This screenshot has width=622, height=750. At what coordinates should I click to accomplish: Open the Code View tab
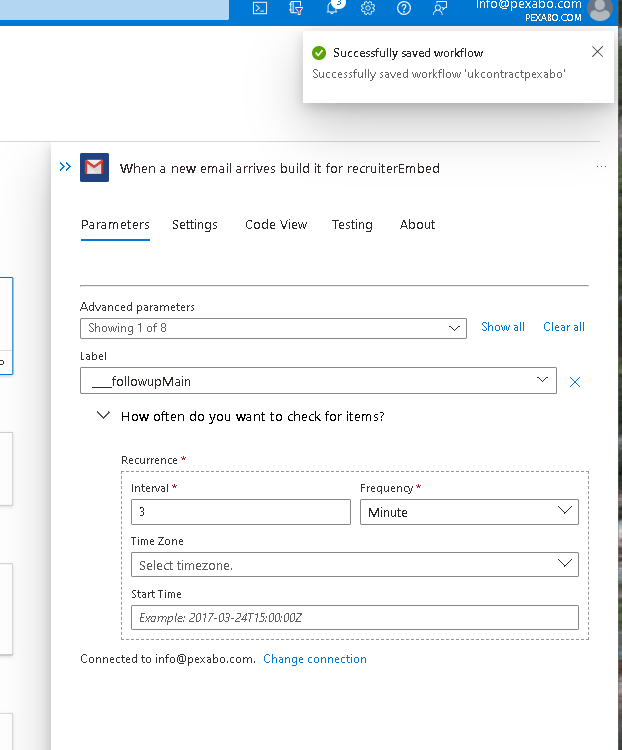click(x=276, y=225)
